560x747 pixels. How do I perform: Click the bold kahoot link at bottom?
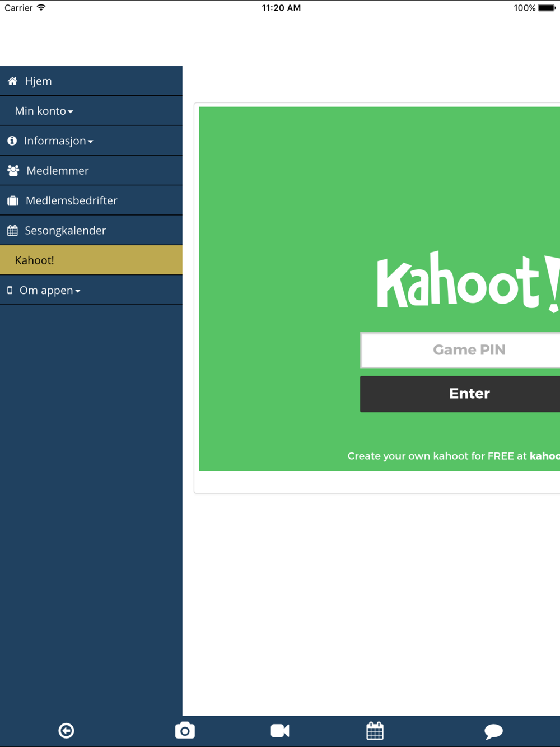545,456
